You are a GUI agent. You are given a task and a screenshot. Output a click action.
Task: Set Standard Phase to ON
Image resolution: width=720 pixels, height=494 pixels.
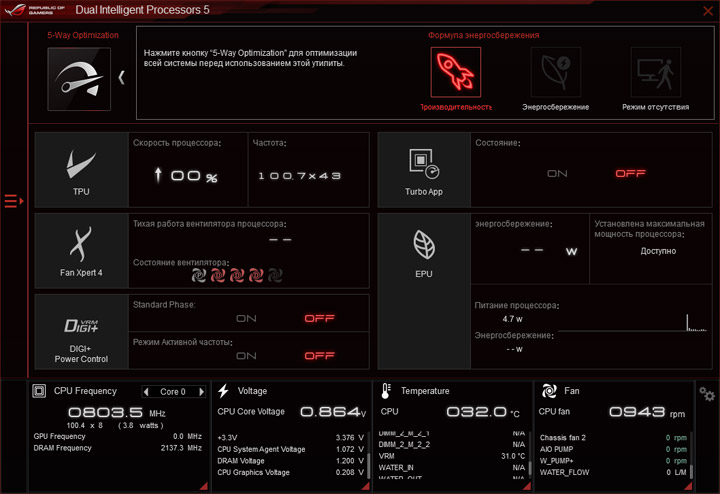coord(246,319)
